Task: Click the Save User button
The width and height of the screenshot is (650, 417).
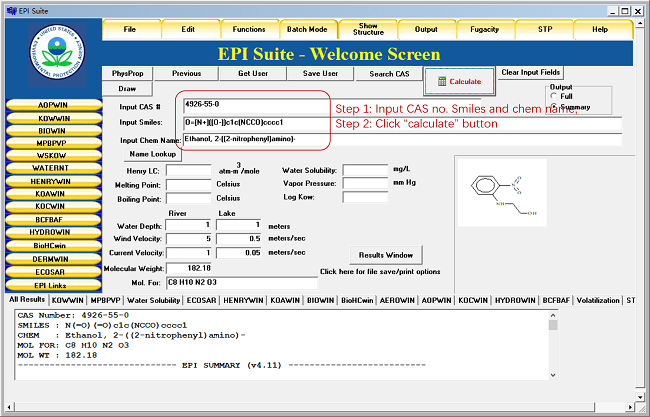Action: tap(320, 73)
